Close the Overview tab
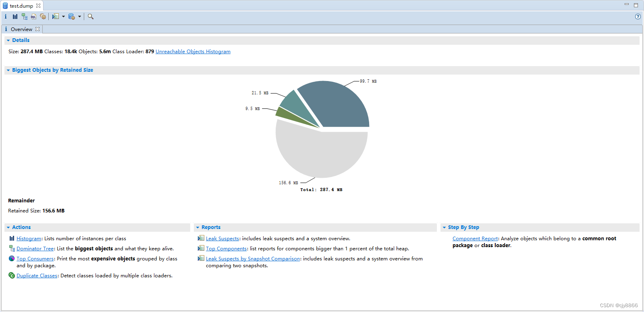 37,29
